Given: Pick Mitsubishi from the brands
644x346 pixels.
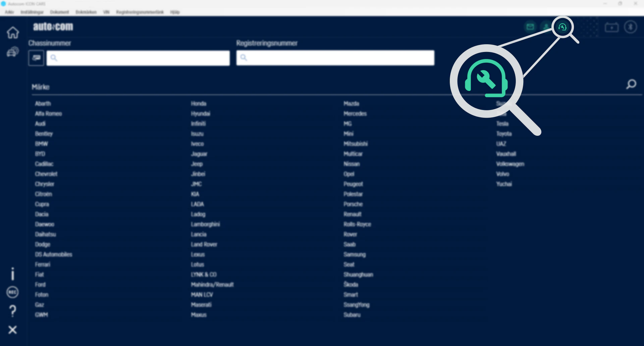Looking at the screenshot, I should [356, 144].
